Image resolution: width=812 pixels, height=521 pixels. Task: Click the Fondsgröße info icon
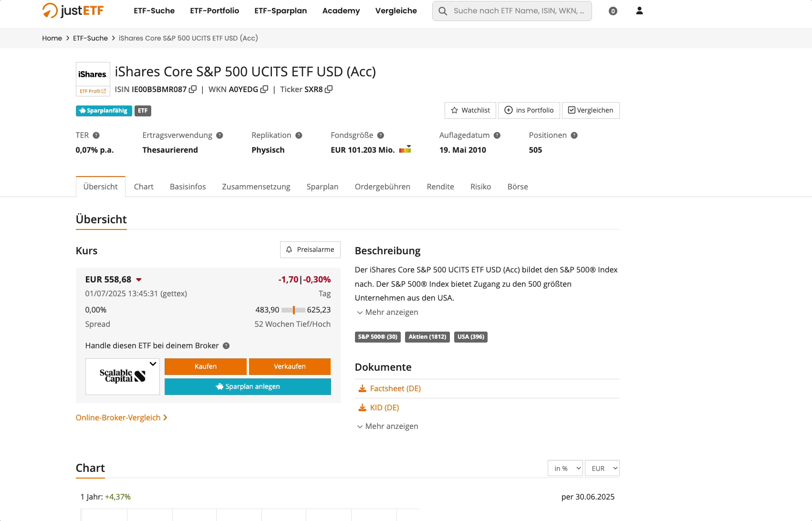(x=381, y=135)
